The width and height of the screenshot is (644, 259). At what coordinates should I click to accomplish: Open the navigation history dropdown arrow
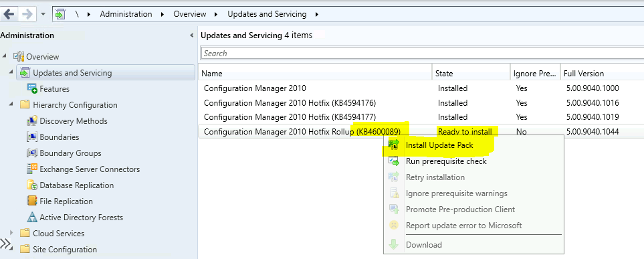pyautogui.click(x=43, y=15)
